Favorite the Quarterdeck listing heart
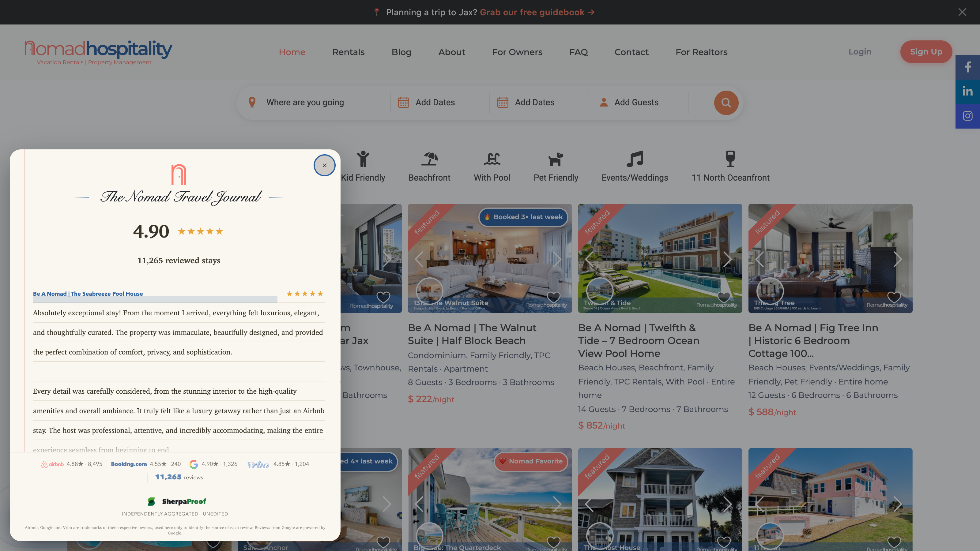This screenshot has height=551, width=980. (553, 542)
